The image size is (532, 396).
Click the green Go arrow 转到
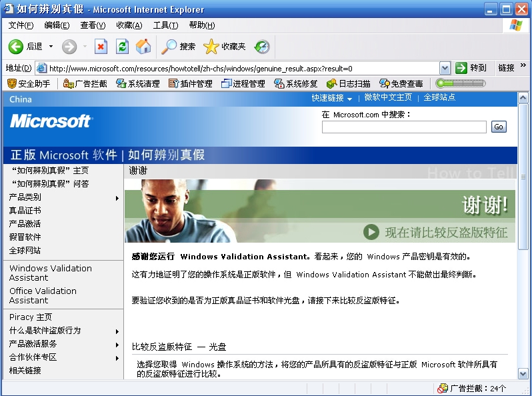(x=461, y=68)
